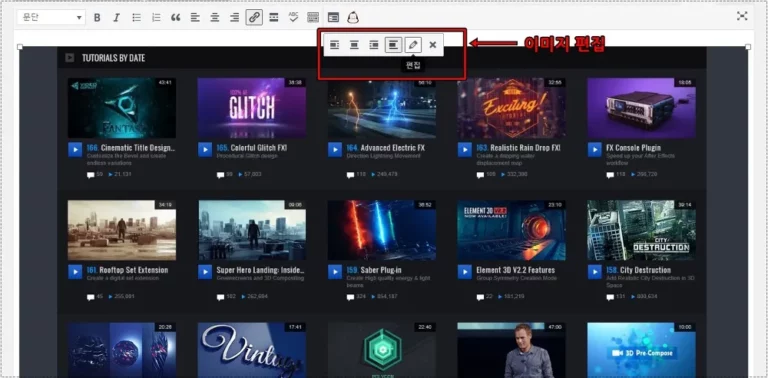Click the penguin icon in toolbar

coord(353,18)
